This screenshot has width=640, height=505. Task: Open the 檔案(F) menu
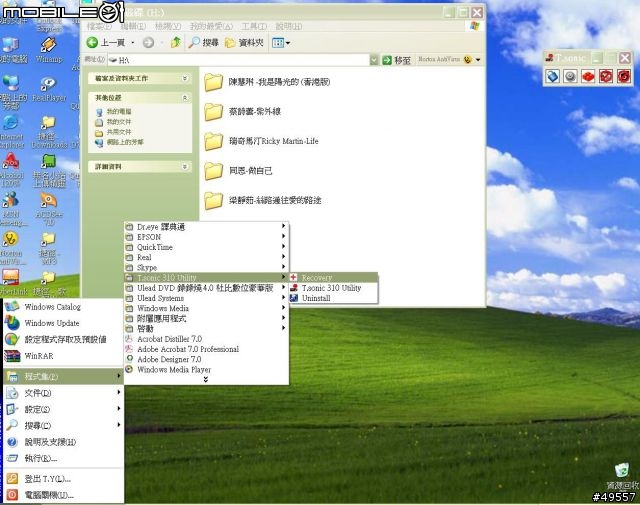pyautogui.click(x=99, y=26)
